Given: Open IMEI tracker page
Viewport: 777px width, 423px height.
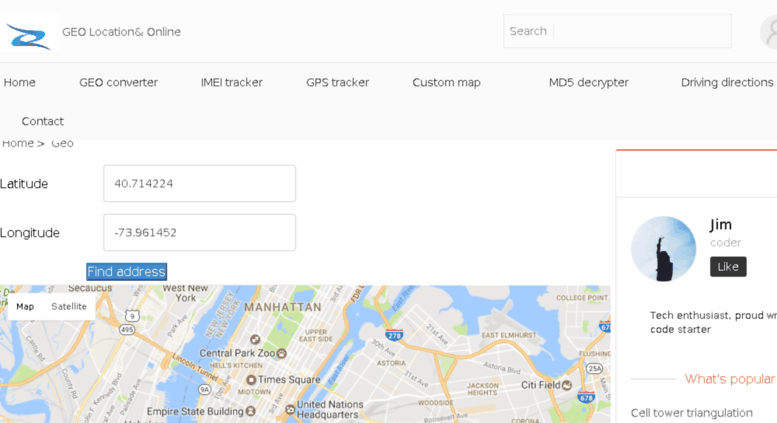Looking at the screenshot, I should pyautogui.click(x=231, y=82).
